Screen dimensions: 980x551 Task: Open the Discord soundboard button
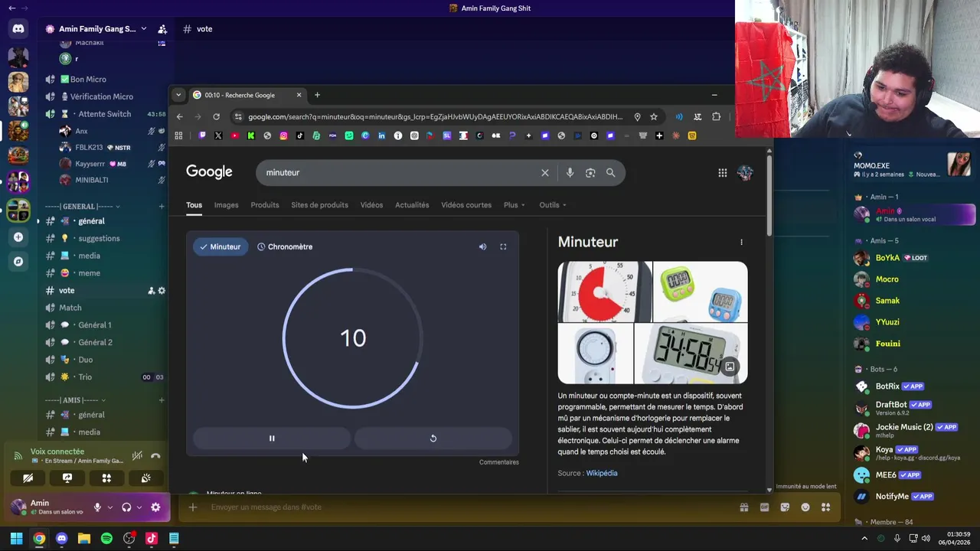pyautogui.click(x=145, y=478)
